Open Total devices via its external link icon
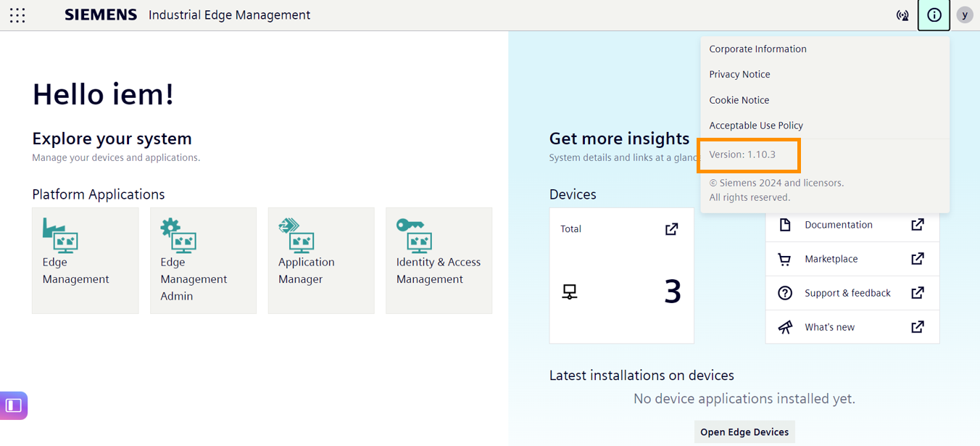Image resolution: width=980 pixels, height=446 pixels. point(671,228)
